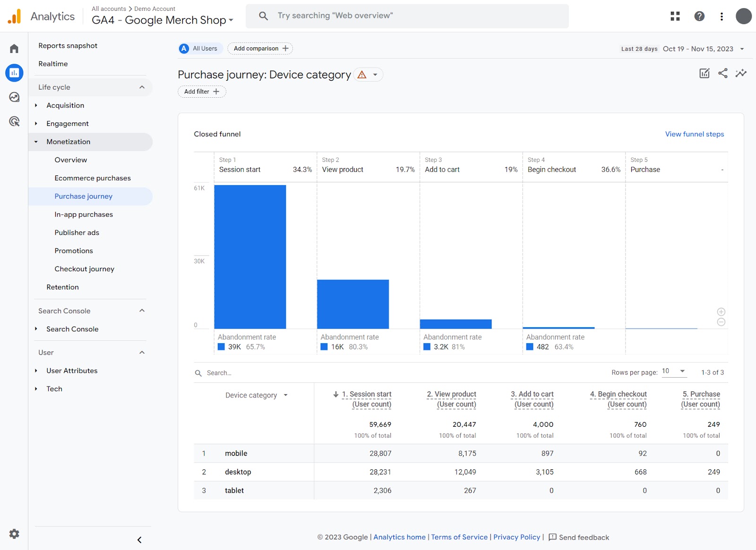The height and width of the screenshot is (550, 756).
Task: Click the View funnel steps link
Action: pos(694,134)
